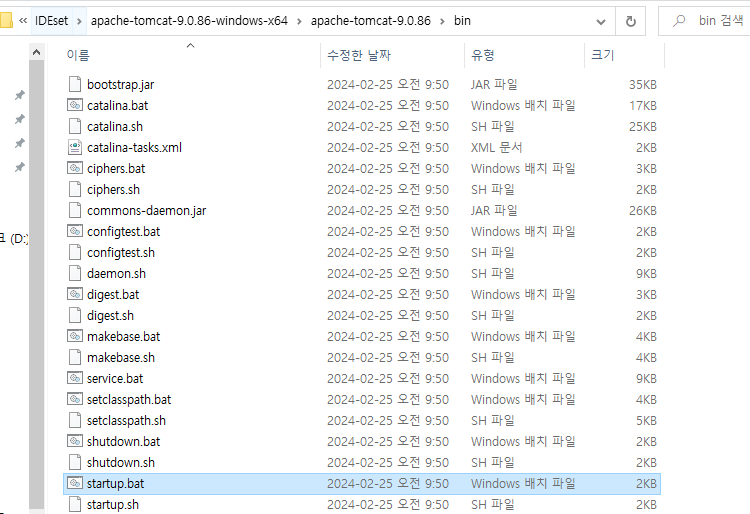Viewport: 750px width, 514px height.
Task: Select the catalina.bat file name
Action: pos(118,105)
